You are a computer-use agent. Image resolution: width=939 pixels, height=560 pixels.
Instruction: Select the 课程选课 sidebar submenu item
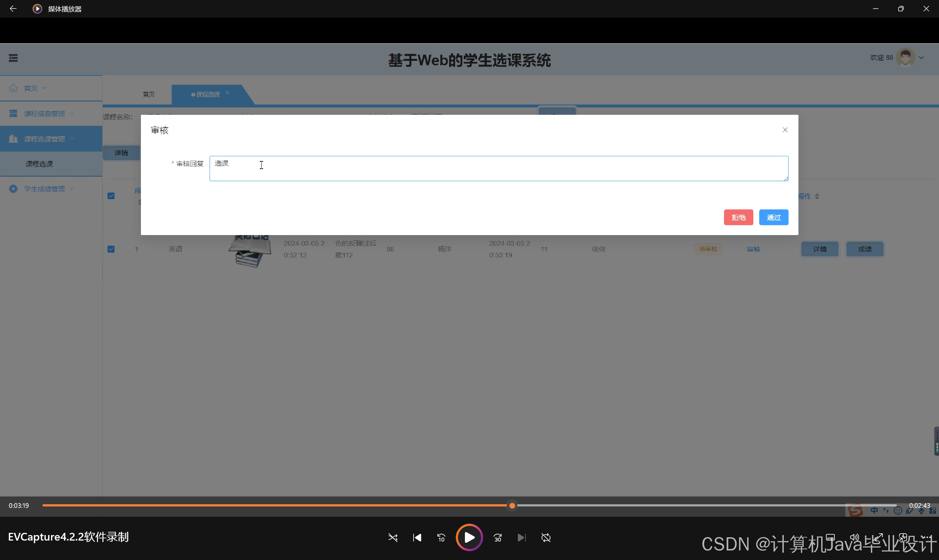click(x=39, y=164)
